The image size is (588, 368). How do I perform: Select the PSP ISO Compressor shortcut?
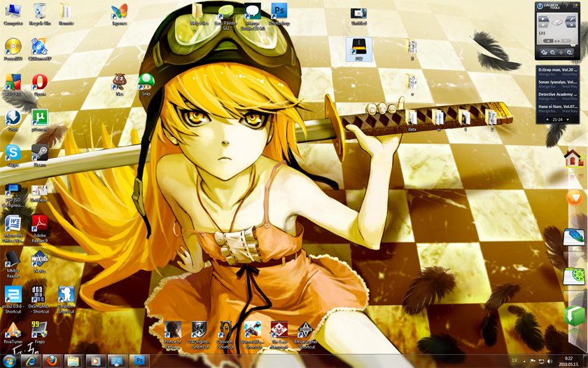13,196
